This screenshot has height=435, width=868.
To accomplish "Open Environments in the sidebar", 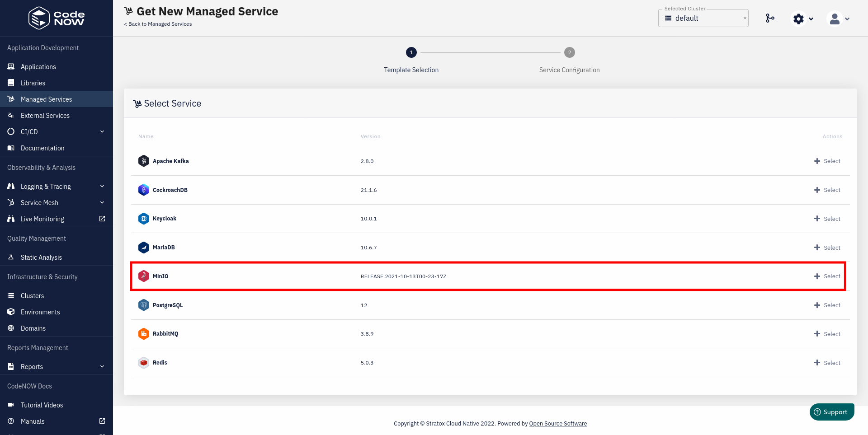I will [x=57, y=312].
